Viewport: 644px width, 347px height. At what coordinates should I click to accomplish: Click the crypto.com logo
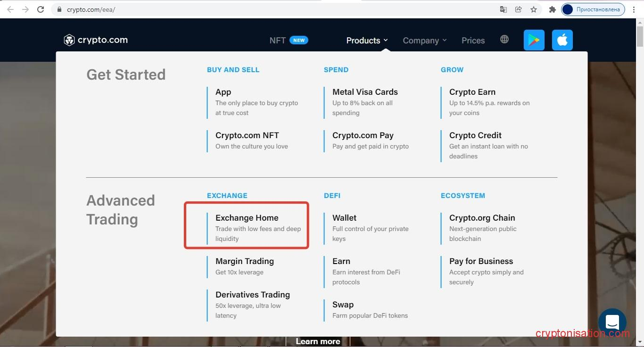click(96, 40)
